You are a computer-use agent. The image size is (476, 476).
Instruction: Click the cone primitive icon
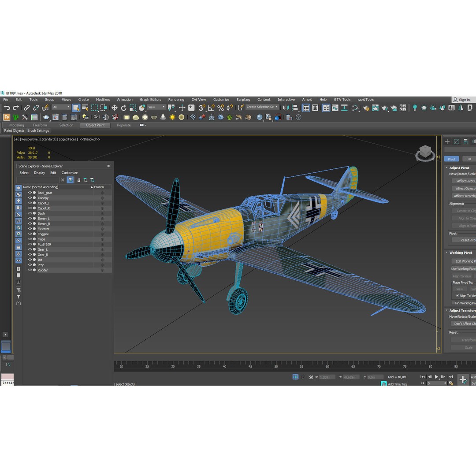163,117
